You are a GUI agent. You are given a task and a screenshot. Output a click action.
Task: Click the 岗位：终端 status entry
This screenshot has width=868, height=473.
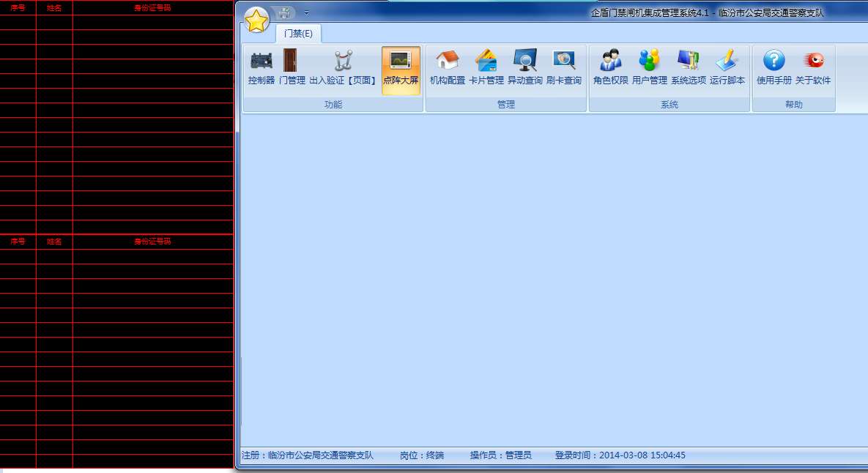[x=422, y=455]
